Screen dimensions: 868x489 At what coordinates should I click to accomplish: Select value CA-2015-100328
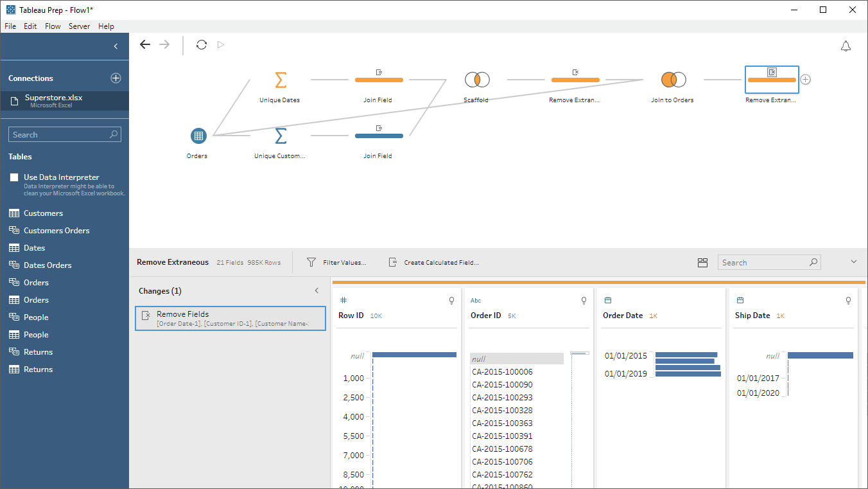(502, 410)
